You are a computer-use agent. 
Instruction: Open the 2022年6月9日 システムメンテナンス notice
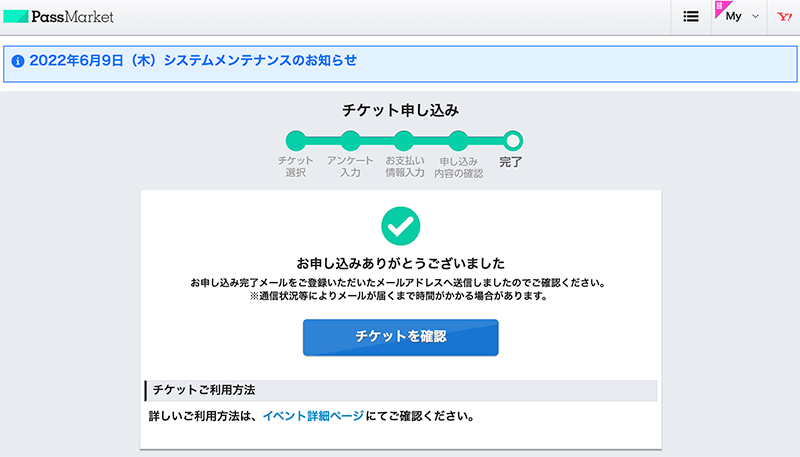pos(193,61)
